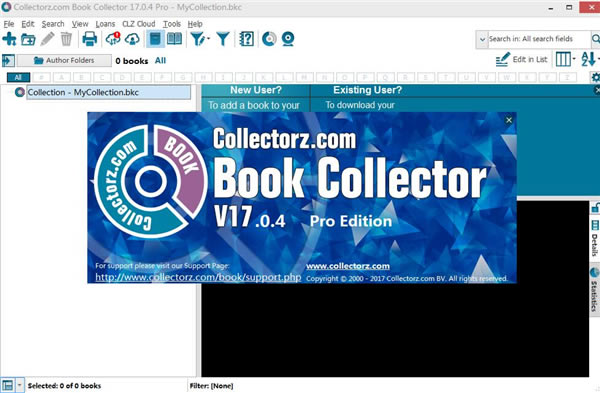This screenshot has height=393, width=600.
Task: Click the status bar layout icon
Action: point(8,385)
